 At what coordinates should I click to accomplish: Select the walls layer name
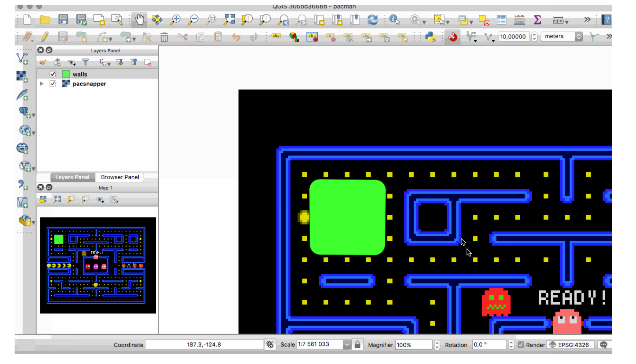point(80,74)
